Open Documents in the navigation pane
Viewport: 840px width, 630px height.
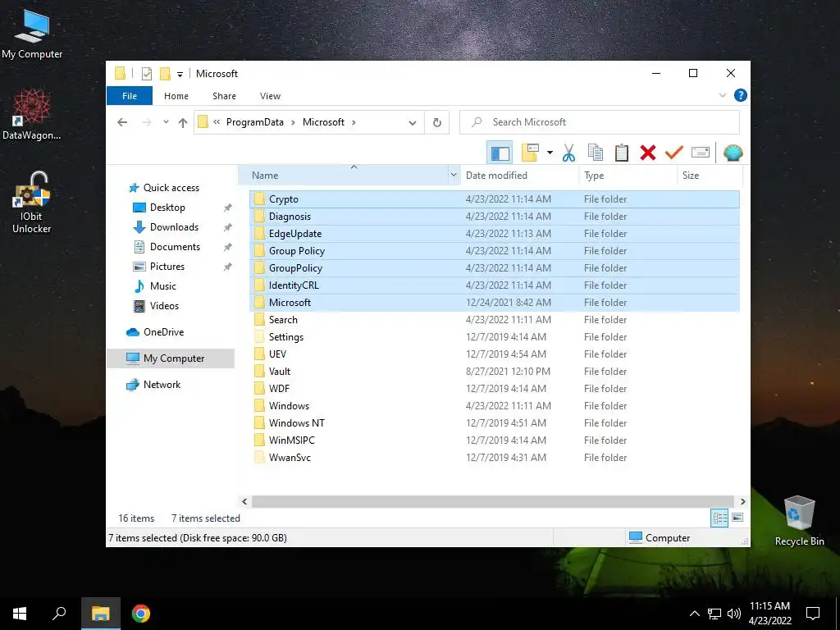(176, 247)
